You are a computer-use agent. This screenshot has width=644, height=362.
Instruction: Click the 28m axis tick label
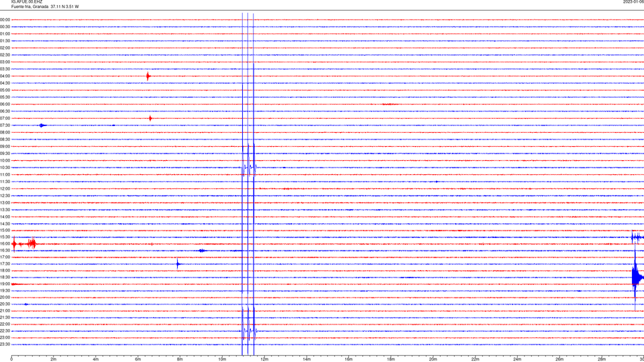point(602,359)
